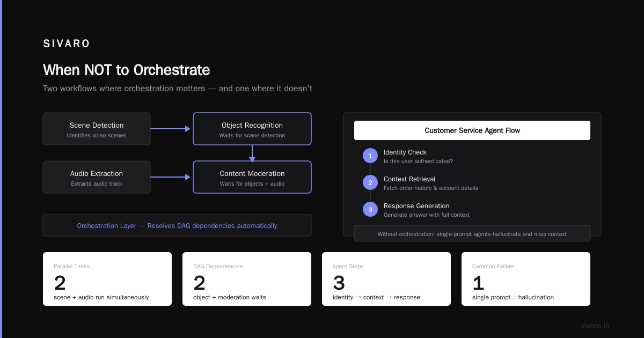This screenshot has height=338, width=644.
Task: Open the DAG Dependencies stat card
Action: (x=247, y=279)
